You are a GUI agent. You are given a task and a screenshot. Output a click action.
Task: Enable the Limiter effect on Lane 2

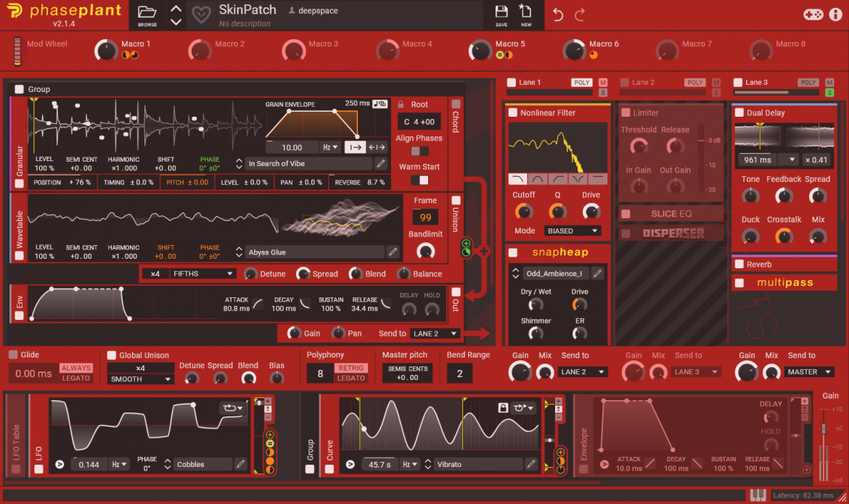(x=625, y=112)
